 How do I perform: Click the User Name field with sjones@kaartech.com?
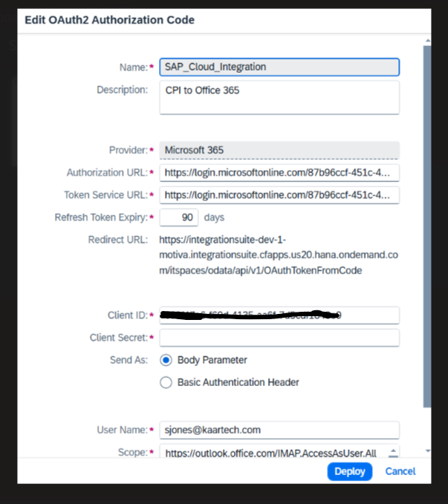click(279, 430)
